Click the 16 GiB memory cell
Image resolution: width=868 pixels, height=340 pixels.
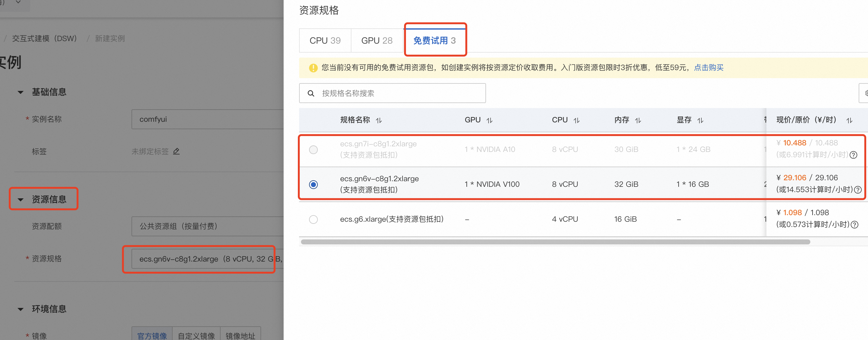[625, 220]
